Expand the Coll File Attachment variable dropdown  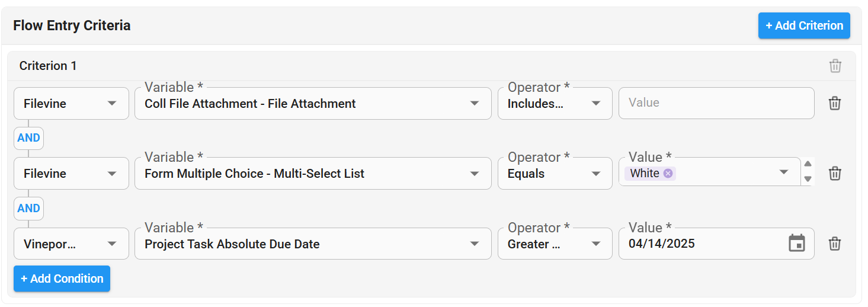point(313,104)
